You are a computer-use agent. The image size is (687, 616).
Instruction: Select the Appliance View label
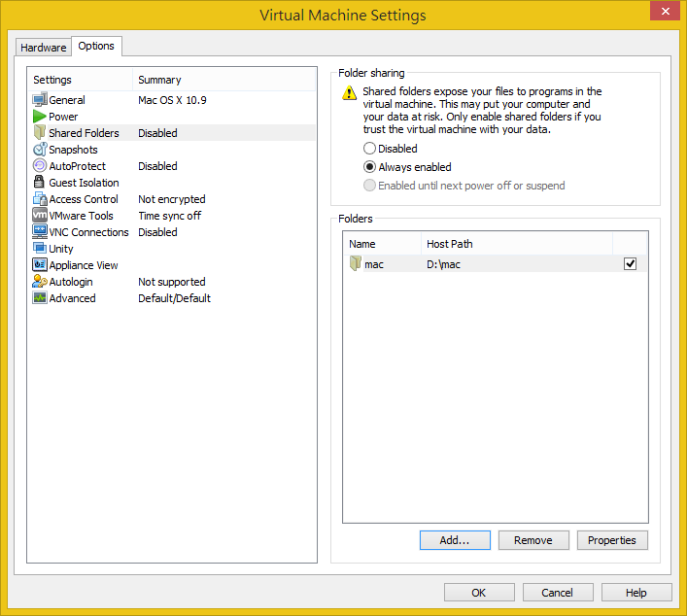pyautogui.click(x=84, y=265)
